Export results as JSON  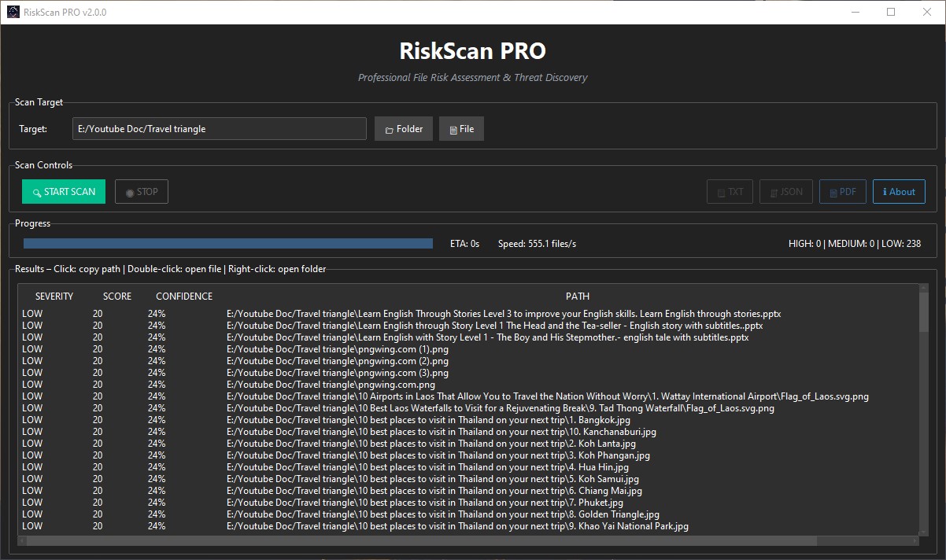(786, 191)
